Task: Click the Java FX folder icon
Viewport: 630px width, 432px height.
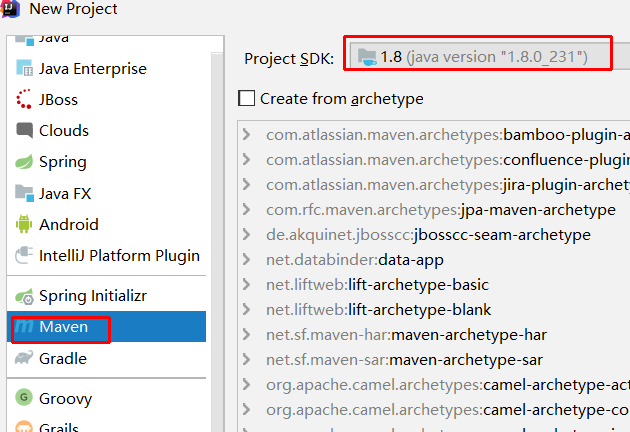Action: pos(24,193)
